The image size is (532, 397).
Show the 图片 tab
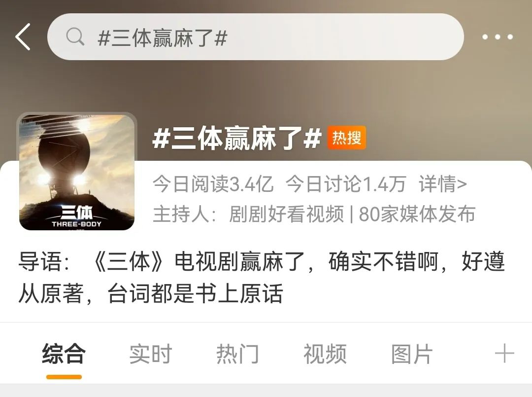pos(412,354)
